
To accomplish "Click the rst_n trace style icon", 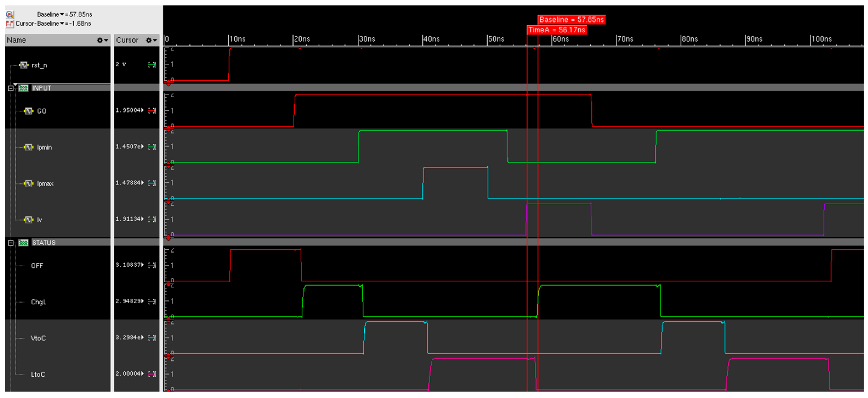I will 152,64.
